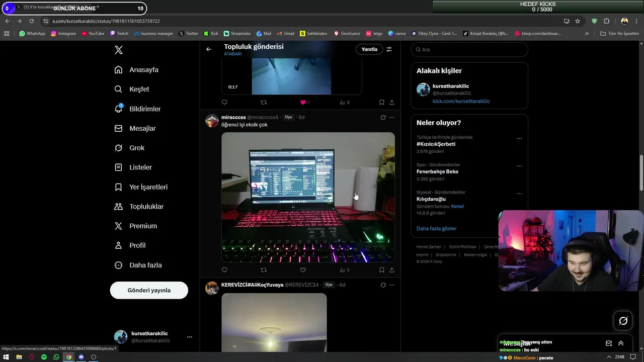Repost miracccss post
644x362 pixels.
tap(264, 270)
